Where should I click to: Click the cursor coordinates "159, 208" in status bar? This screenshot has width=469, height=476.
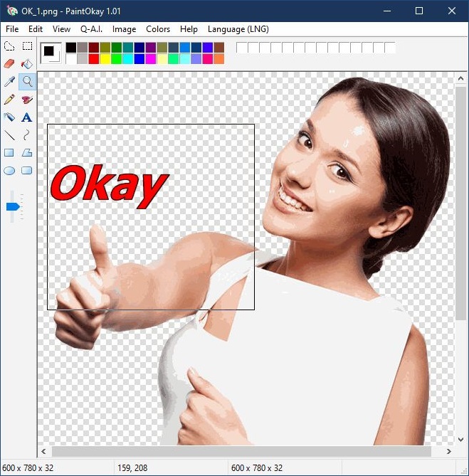point(132,467)
